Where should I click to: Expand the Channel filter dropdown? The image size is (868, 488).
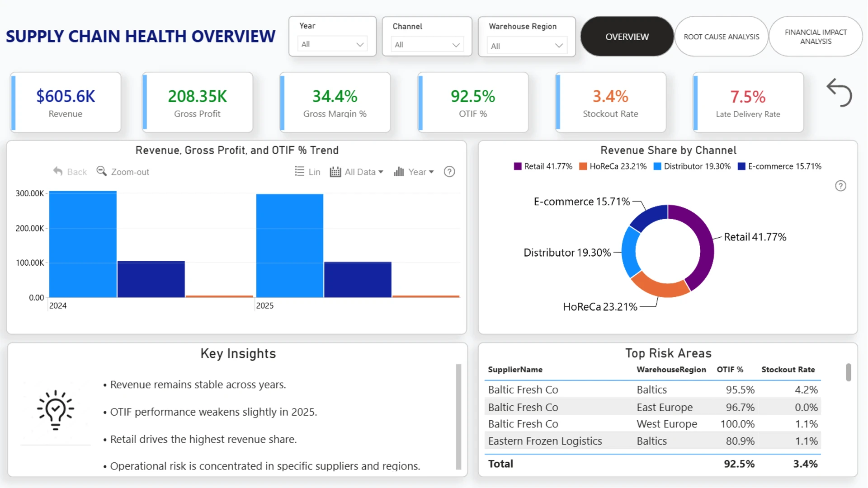pyautogui.click(x=427, y=45)
